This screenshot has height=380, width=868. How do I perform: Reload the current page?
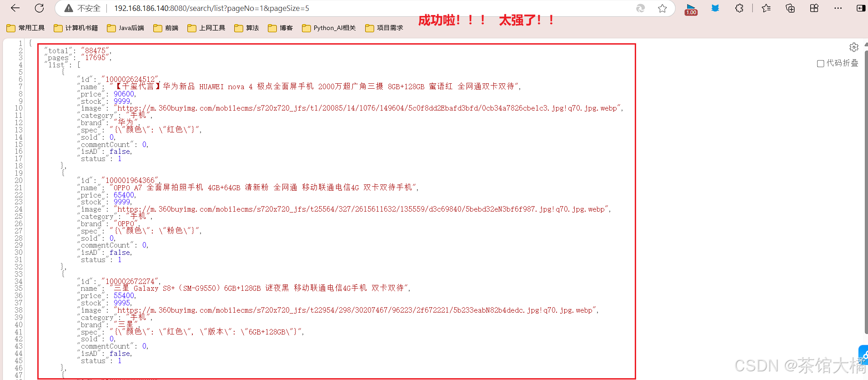[x=40, y=8]
